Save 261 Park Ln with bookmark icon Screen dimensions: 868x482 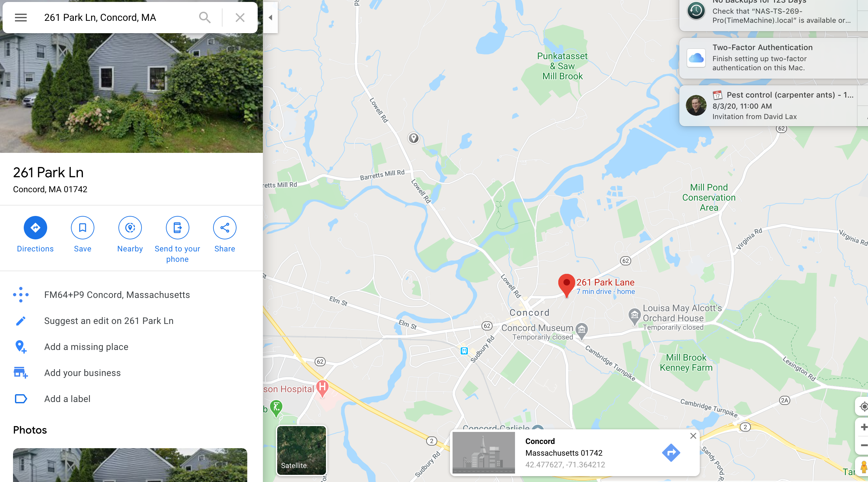(x=83, y=228)
